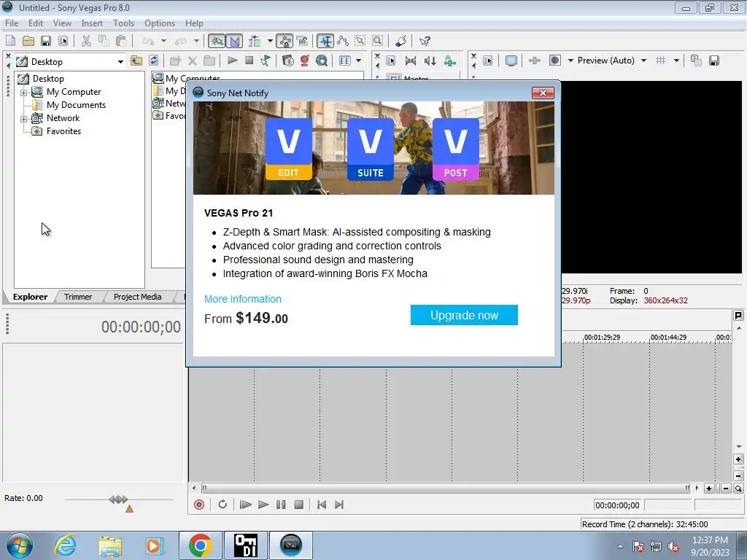Open Preview (Auto) quality dropdown
Screen dimensions: 747x560
pyautogui.click(x=612, y=61)
